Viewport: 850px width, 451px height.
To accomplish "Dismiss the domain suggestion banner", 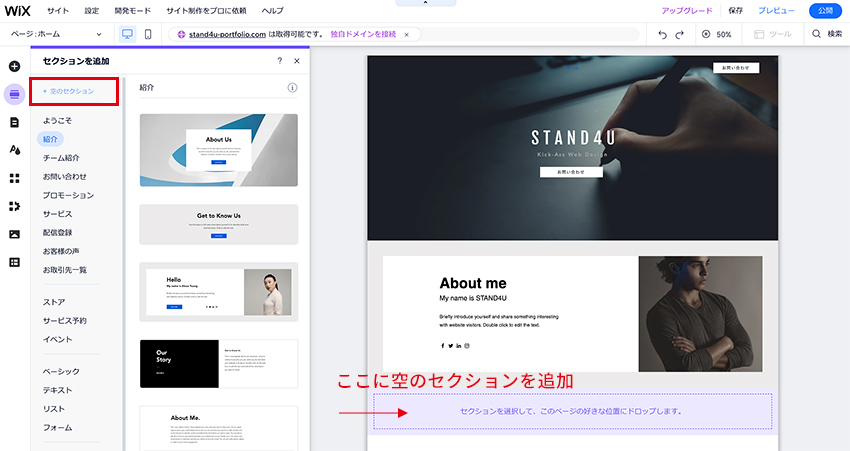I will click(407, 34).
